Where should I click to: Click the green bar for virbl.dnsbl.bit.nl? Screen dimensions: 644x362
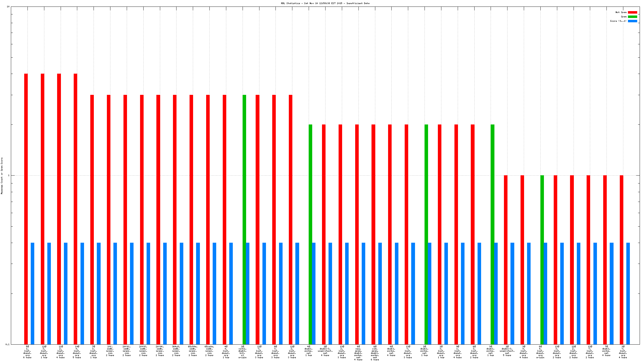(x=244, y=217)
